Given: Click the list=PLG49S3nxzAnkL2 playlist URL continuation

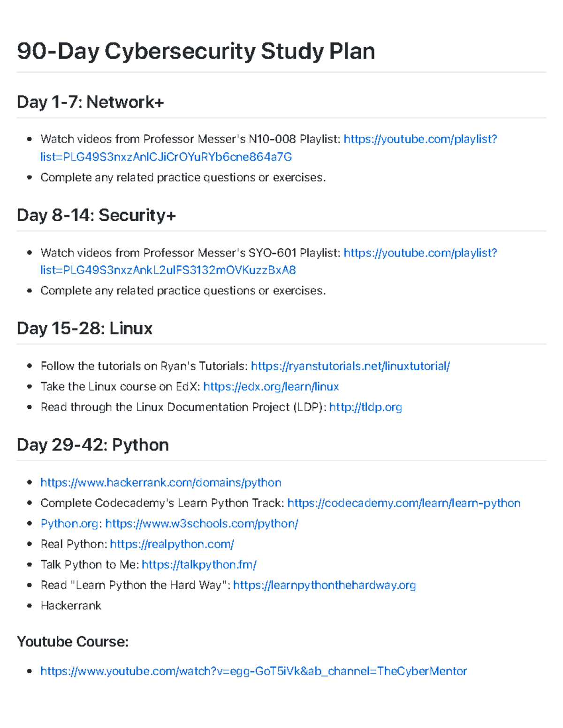Looking at the screenshot, I should tap(168, 270).
